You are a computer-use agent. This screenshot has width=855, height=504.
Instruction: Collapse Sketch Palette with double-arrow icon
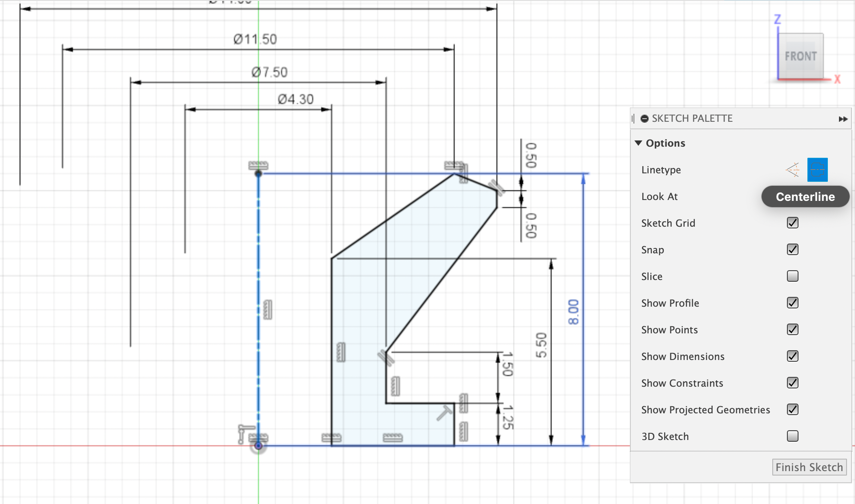click(843, 119)
